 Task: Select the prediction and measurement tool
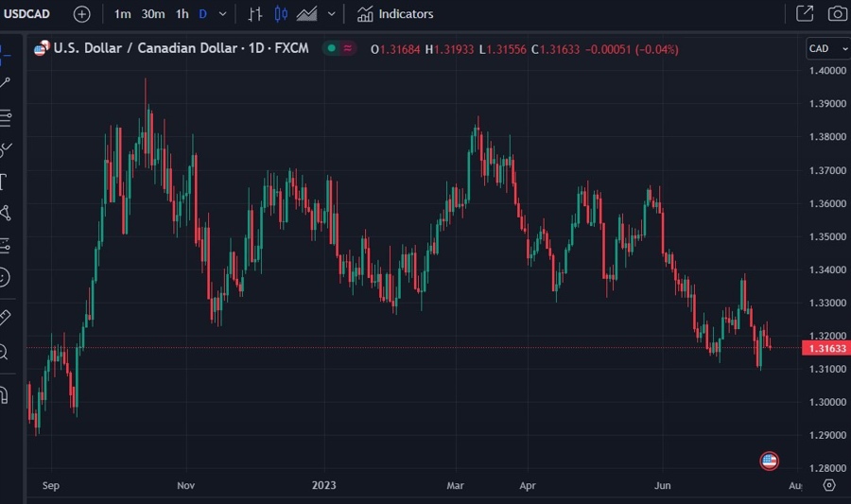click(x=5, y=245)
